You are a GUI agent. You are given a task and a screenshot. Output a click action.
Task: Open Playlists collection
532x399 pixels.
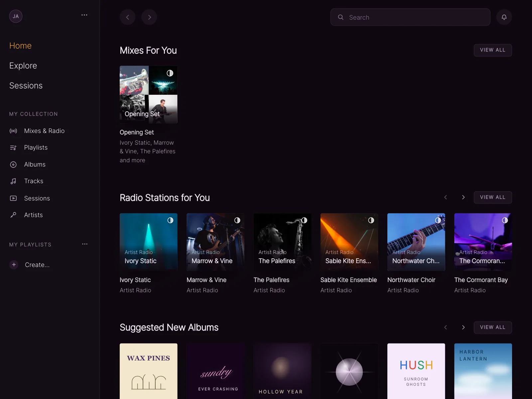pos(36,148)
